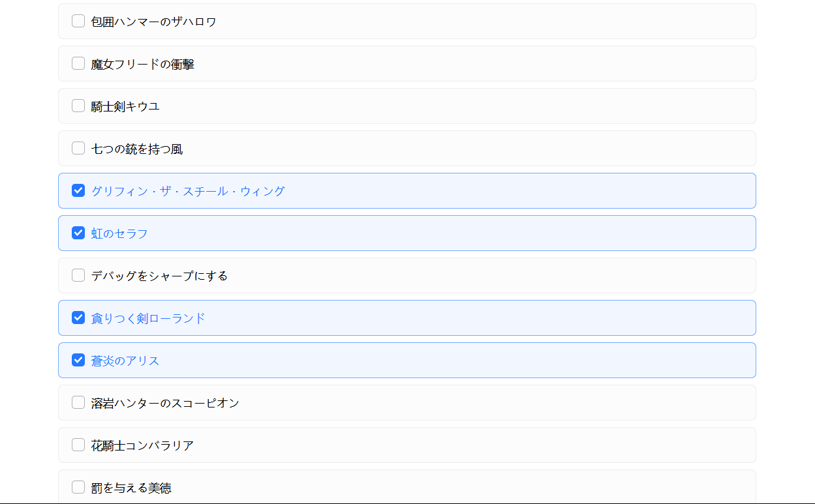Enable the 騎士剣キウユ checkbox
This screenshot has height=504, width=815.
coord(78,106)
